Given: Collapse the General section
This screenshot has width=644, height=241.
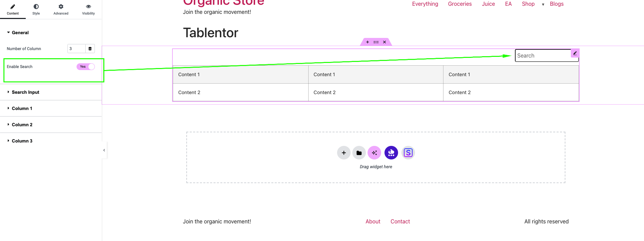Looking at the screenshot, I should click(20, 32).
